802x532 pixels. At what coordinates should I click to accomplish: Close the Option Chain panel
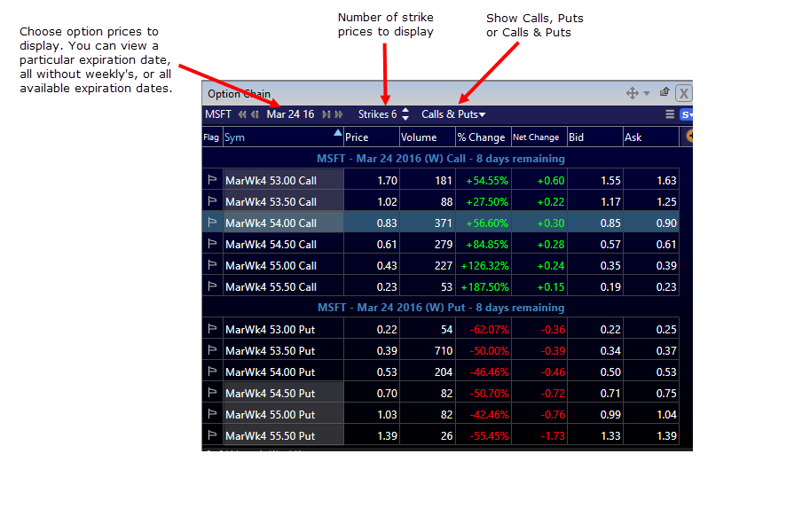click(683, 93)
